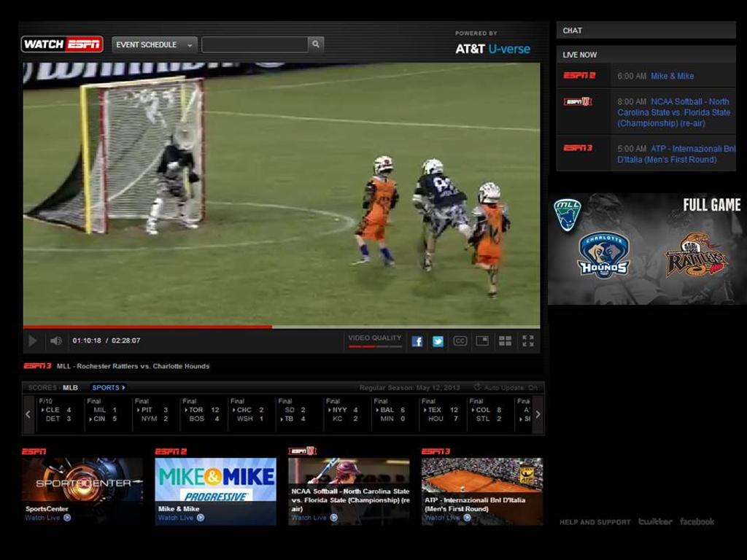Enable picture-in-picture mode
Viewport: 747px width, 560px height.
[x=482, y=341]
